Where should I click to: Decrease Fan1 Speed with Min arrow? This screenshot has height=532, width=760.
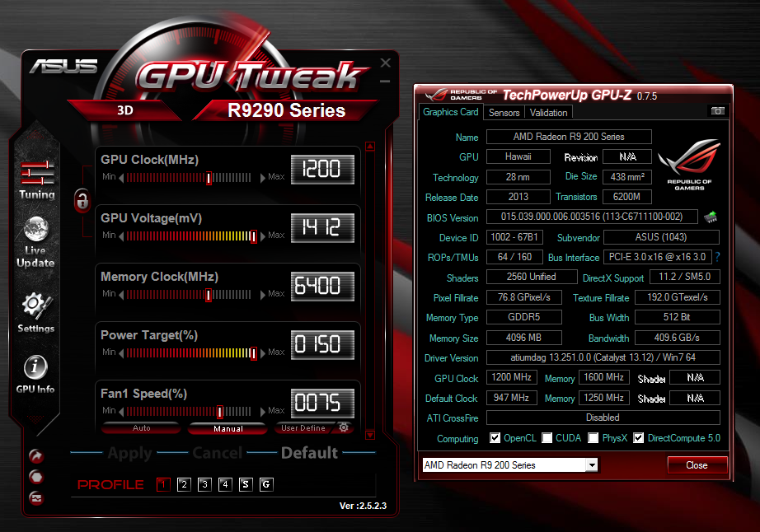pyautogui.click(x=121, y=412)
